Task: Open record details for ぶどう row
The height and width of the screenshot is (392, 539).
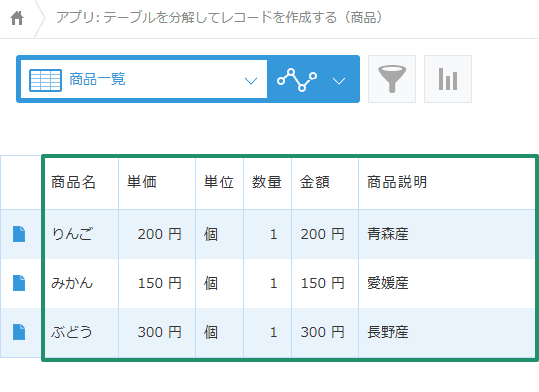Action: 19,332
